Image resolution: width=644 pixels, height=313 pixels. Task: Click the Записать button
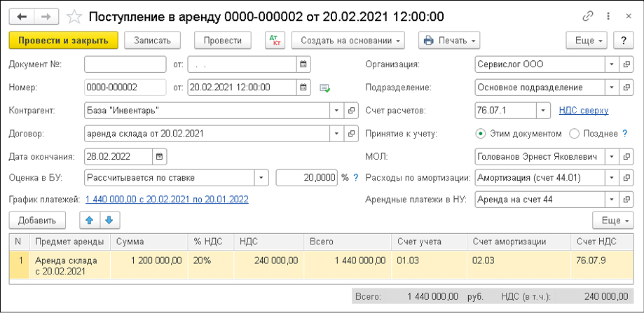coord(152,40)
